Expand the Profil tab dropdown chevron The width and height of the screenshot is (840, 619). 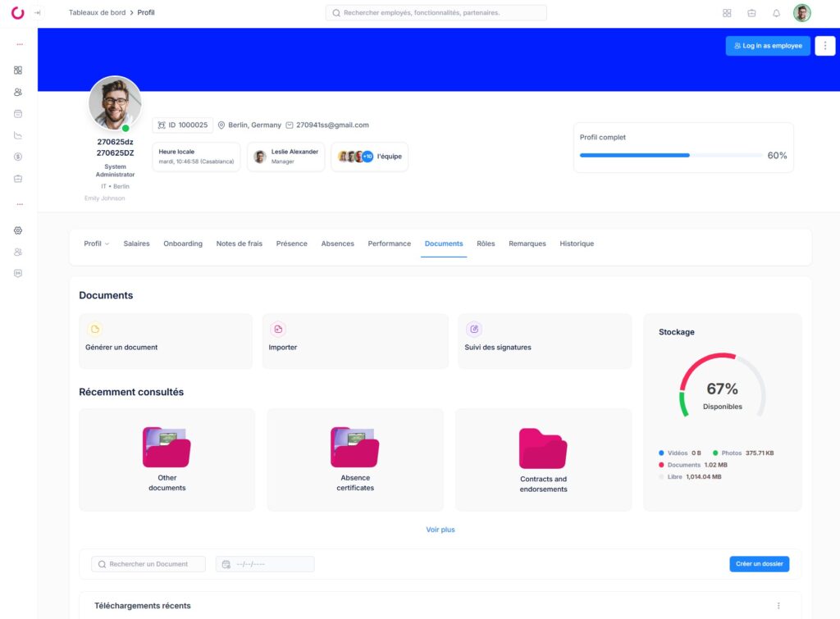[107, 244]
